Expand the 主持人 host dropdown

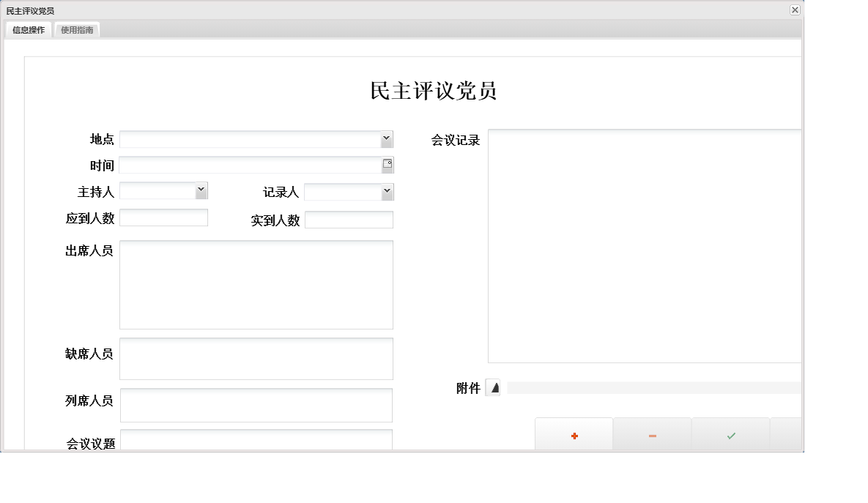tap(201, 190)
